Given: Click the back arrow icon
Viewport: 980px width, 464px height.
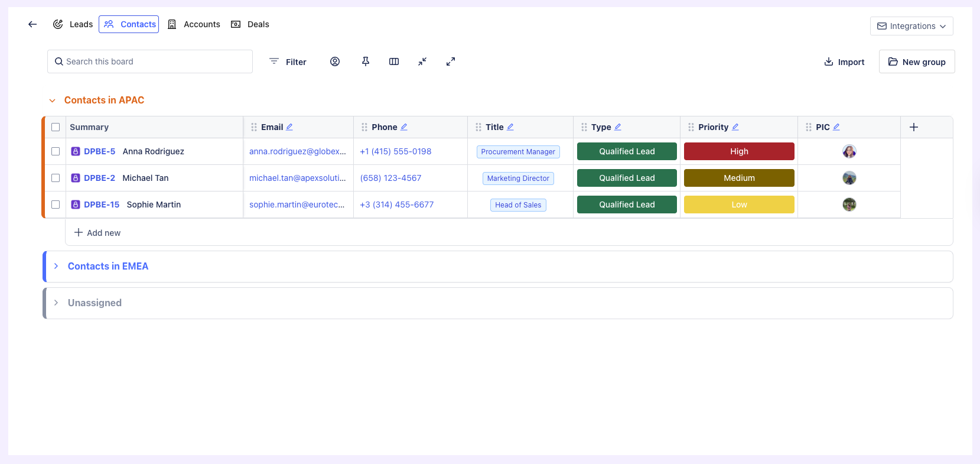Looking at the screenshot, I should pos(32,24).
